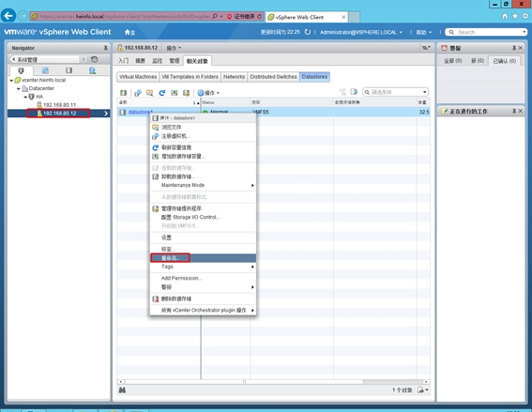Viewport: 532px width, 412px height.
Task: Open the Search box dropdown arrow
Action: (x=524, y=32)
